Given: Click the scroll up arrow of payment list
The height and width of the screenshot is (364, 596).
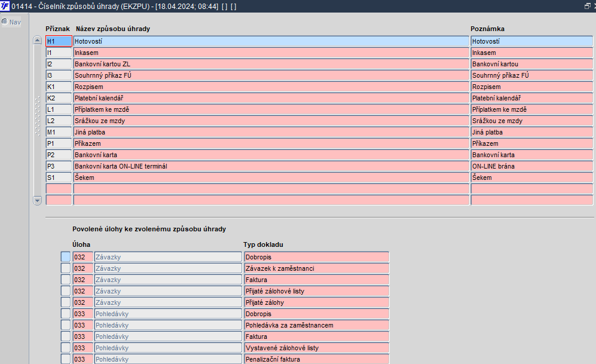Looking at the screenshot, I should pos(37,40).
